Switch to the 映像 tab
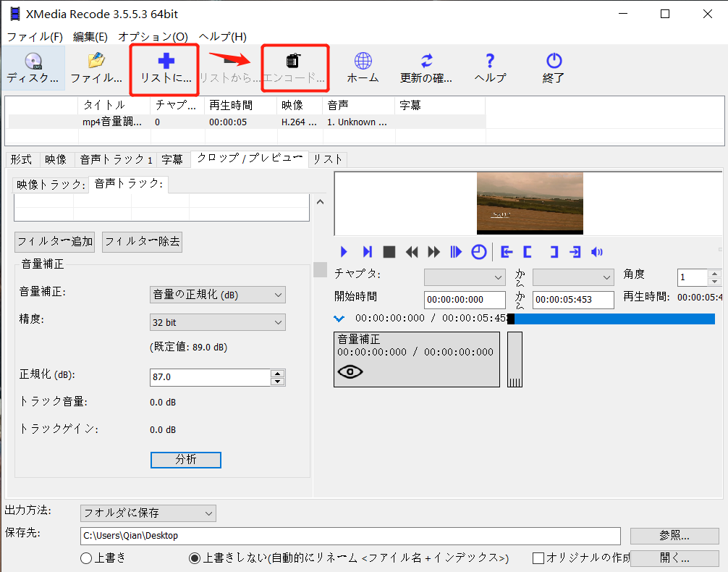This screenshot has height=572, width=728. (56, 159)
